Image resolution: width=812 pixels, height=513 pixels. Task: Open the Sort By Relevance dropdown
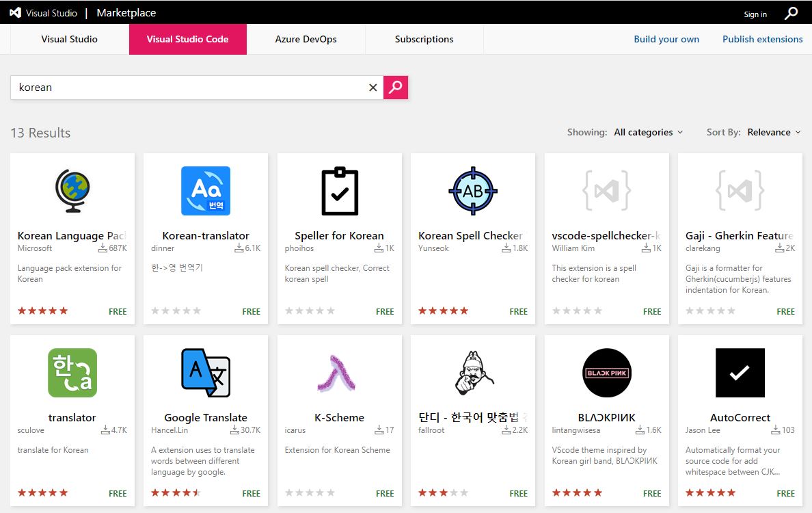(774, 132)
